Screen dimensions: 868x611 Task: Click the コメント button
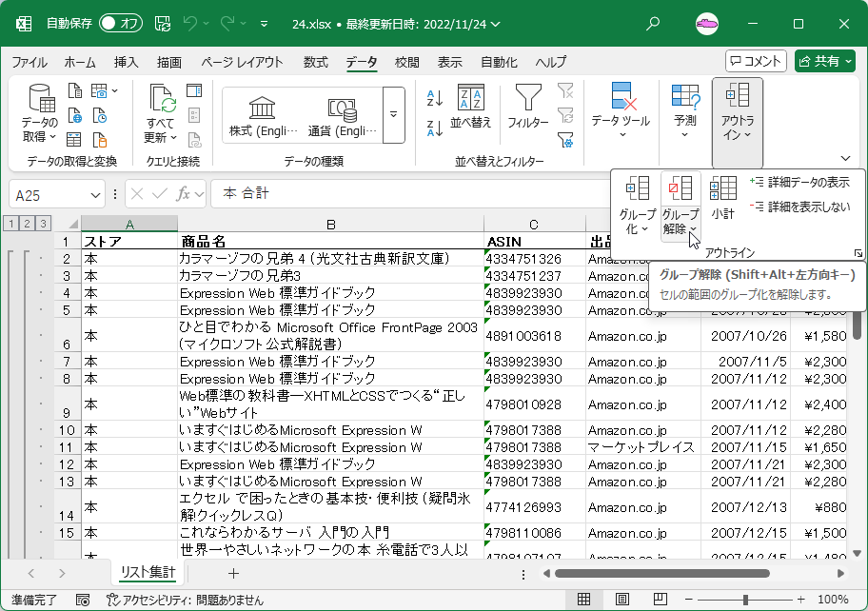click(x=756, y=61)
